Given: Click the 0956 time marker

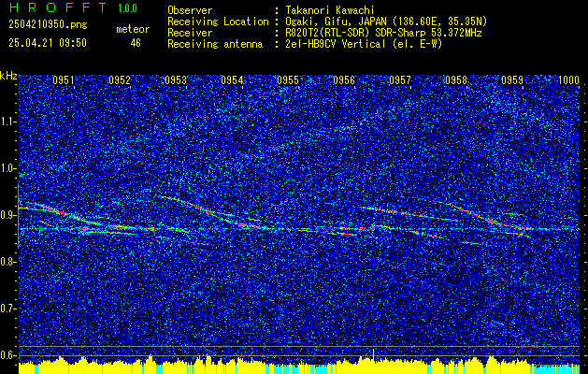Looking at the screenshot, I should tap(344, 79).
